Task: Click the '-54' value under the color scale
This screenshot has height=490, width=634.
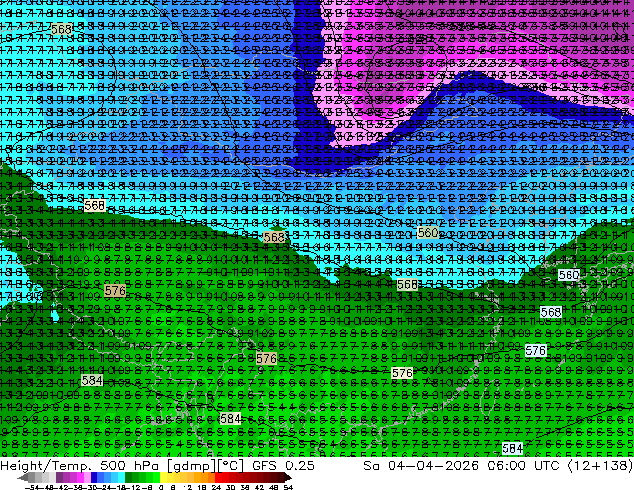Action: (x=32, y=488)
